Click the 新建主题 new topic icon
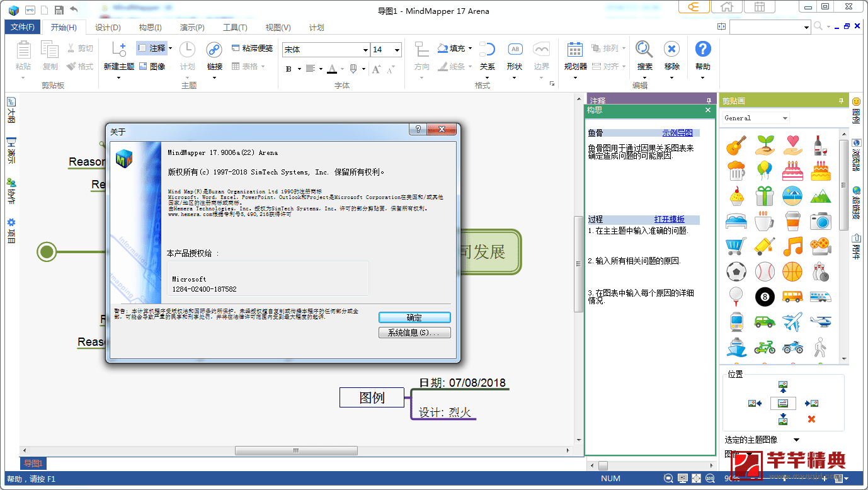The image size is (868, 490). click(x=119, y=50)
